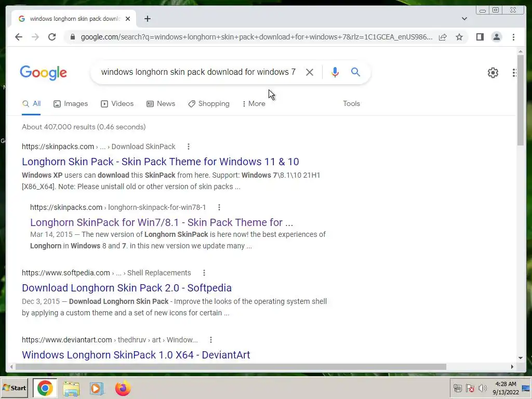Expand the More search categories menu
This screenshot has width=532, height=399.
tap(254, 104)
